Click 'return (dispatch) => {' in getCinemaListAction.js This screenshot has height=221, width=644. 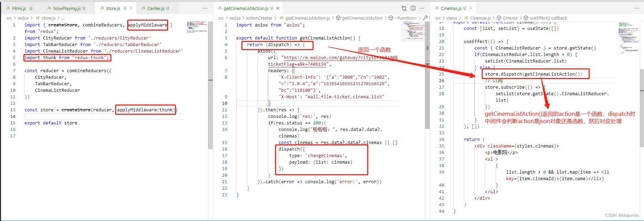[276, 45]
